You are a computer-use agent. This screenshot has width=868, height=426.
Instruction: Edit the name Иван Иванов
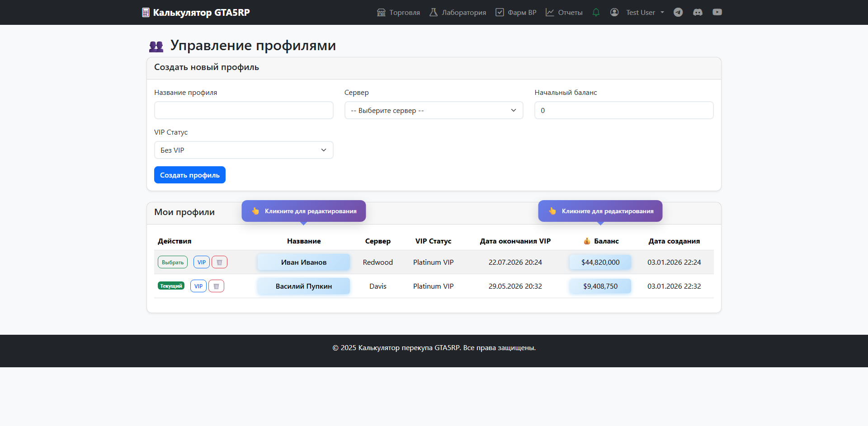tap(304, 262)
